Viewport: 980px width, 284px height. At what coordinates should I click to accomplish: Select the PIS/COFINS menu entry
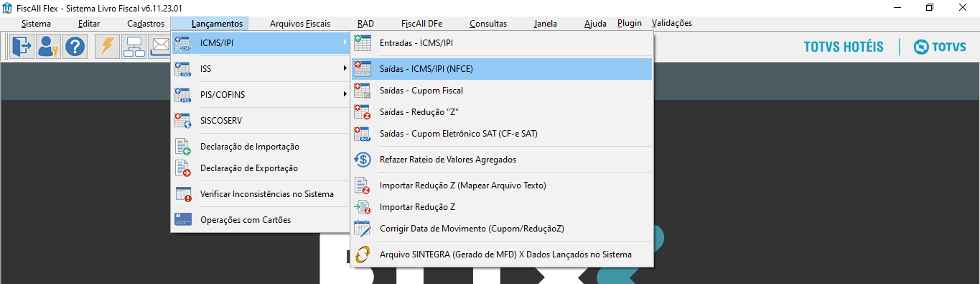261,94
